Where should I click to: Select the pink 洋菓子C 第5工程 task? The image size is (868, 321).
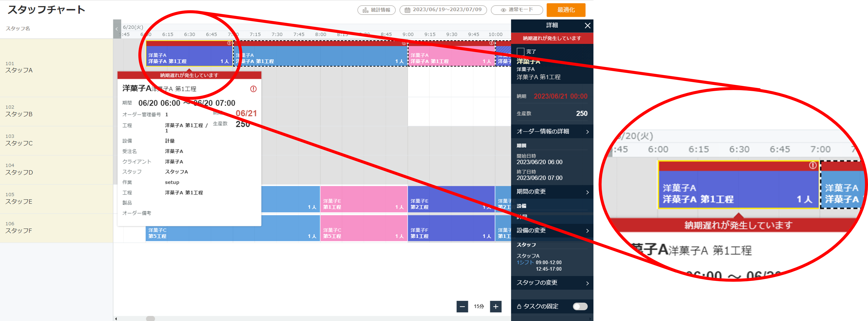[364, 229]
